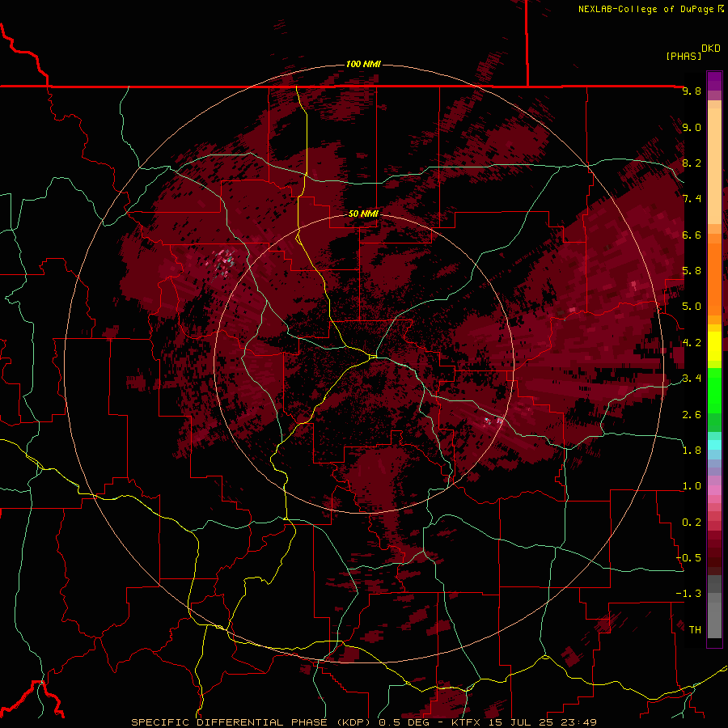Click the 50 NMI range ring label
728x728 pixels.
click(363, 214)
